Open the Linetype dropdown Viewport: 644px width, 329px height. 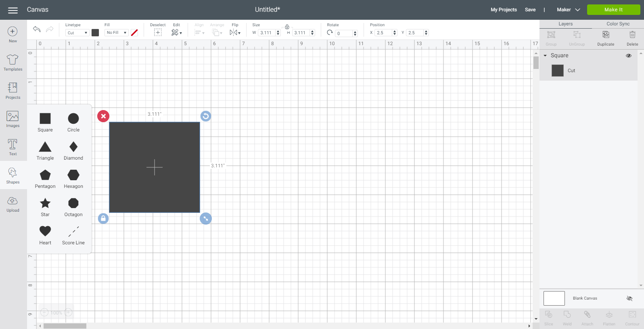click(77, 33)
